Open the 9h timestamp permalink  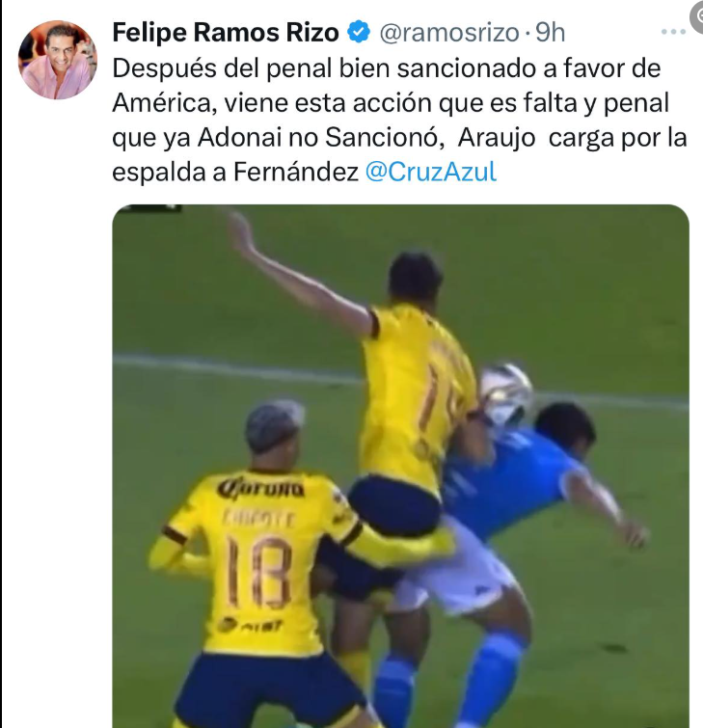click(x=551, y=33)
